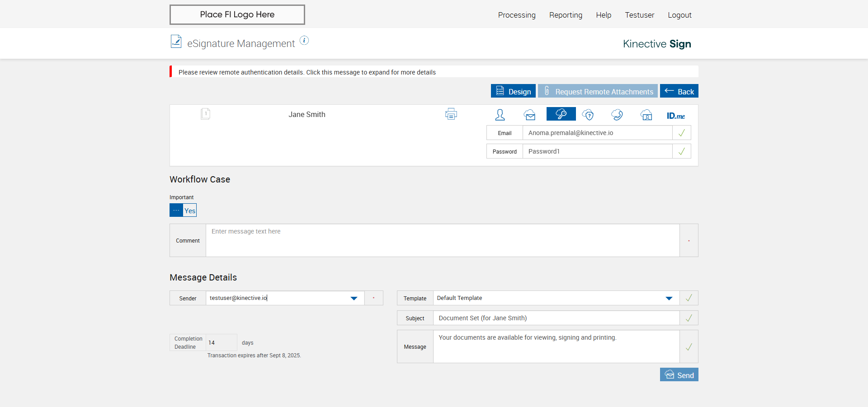The width and height of the screenshot is (868, 407).
Task: Select the ID.me authentication option
Action: pyautogui.click(x=675, y=116)
